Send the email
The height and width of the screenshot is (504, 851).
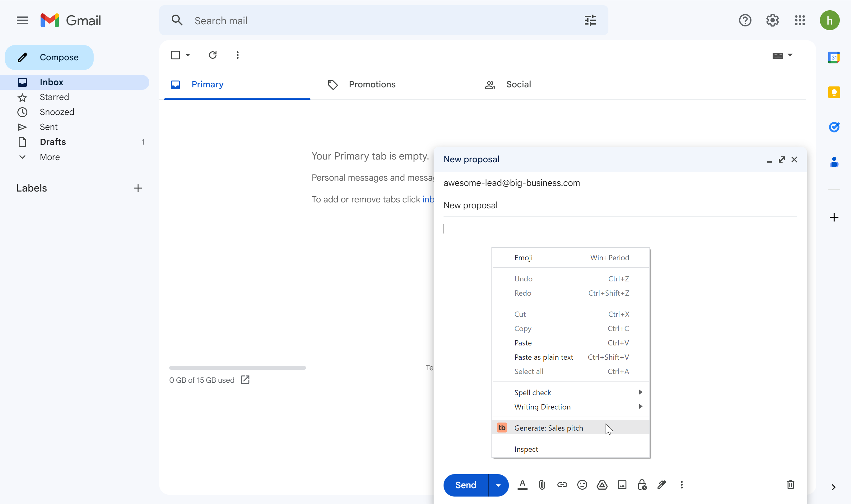(466, 485)
